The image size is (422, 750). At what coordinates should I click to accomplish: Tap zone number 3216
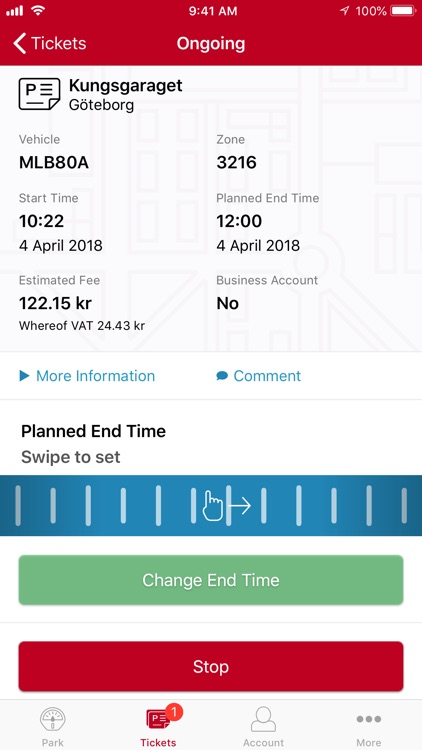click(x=236, y=163)
